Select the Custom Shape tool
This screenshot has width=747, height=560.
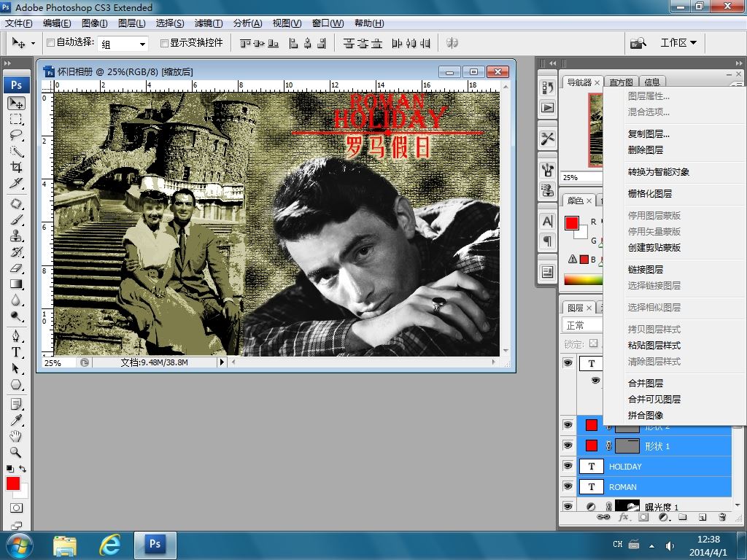click(x=16, y=384)
